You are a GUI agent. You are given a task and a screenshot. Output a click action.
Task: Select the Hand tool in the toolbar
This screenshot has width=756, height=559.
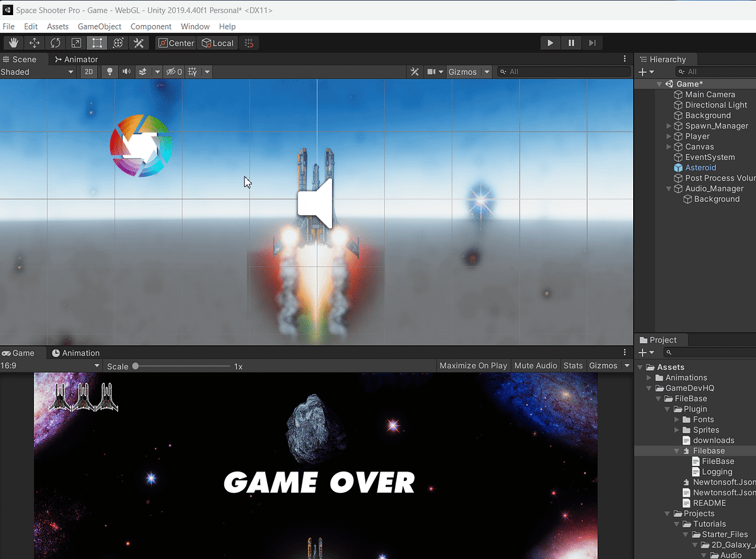click(13, 43)
